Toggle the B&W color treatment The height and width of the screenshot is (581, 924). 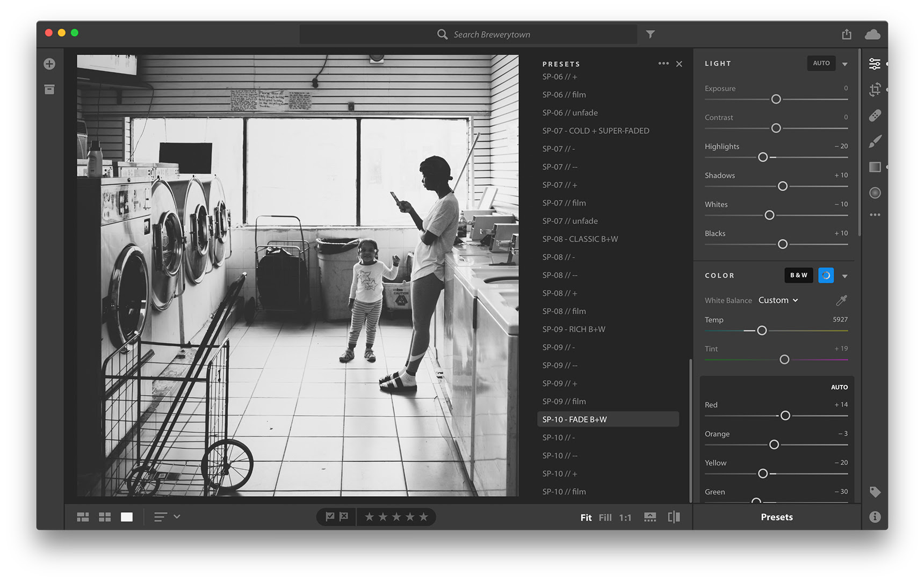[799, 275]
